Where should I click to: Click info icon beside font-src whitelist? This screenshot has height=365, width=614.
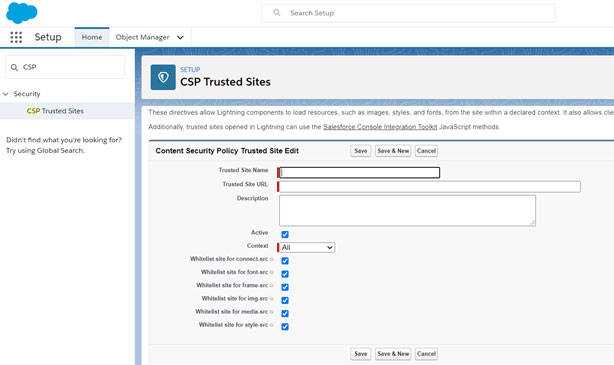[272, 272]
